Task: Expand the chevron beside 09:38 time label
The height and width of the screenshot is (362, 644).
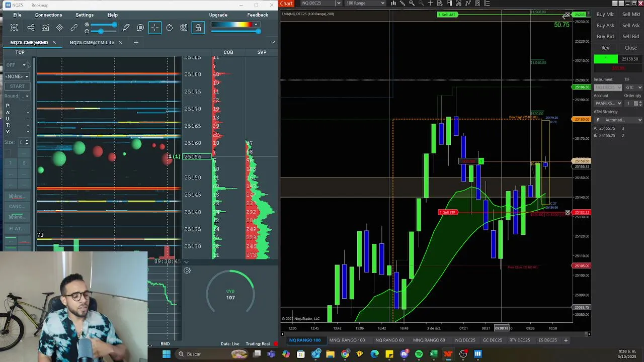Action: 186,261
